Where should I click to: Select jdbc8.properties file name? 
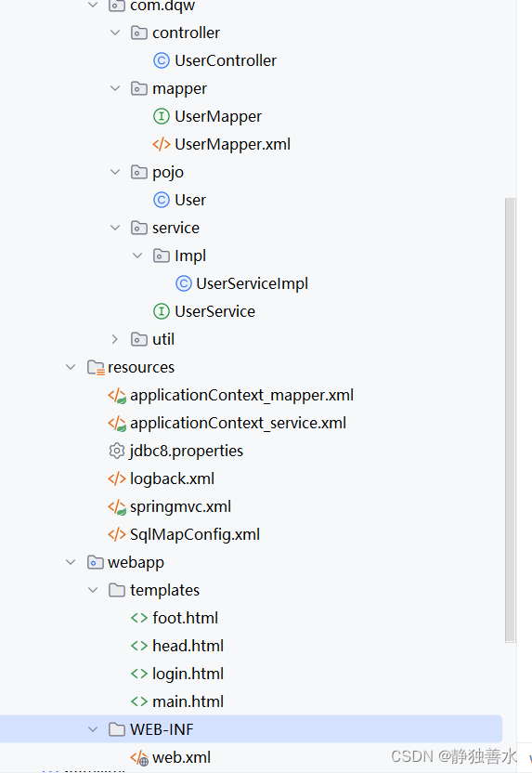pos(187,452)
